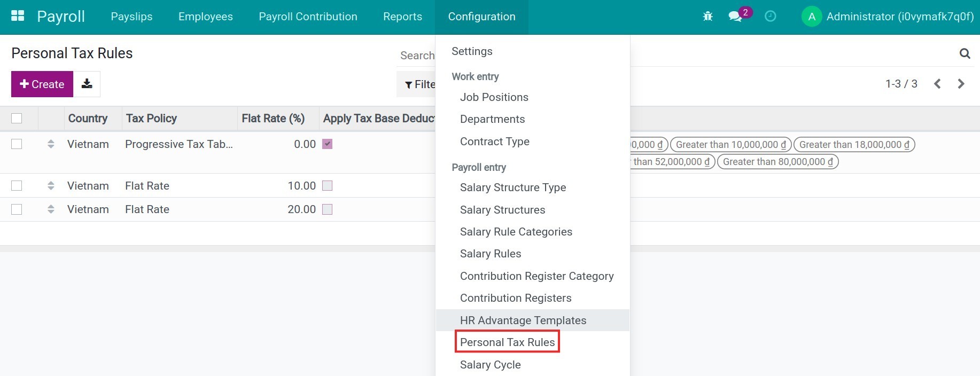Click the previous page chevron
The height and width of the screenshot is (376, 980).
(937, 84)
